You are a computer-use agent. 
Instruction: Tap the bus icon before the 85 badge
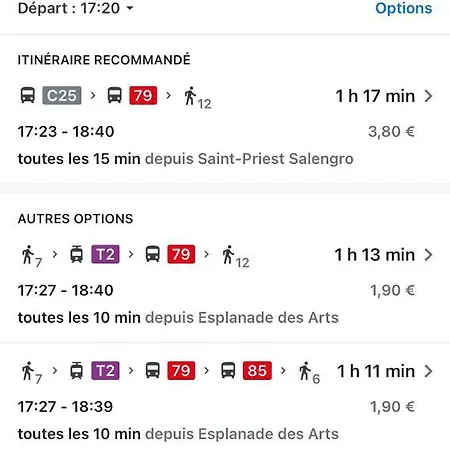[x=228, y=371]
